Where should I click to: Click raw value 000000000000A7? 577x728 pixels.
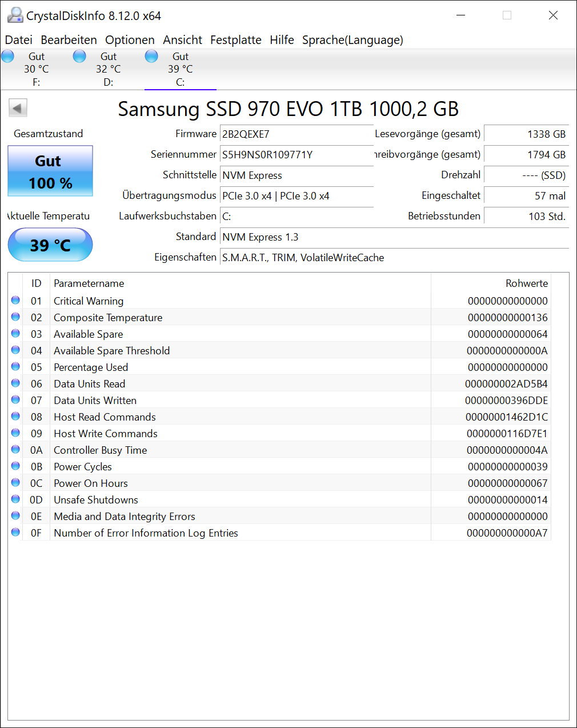(x=507, y=533)
